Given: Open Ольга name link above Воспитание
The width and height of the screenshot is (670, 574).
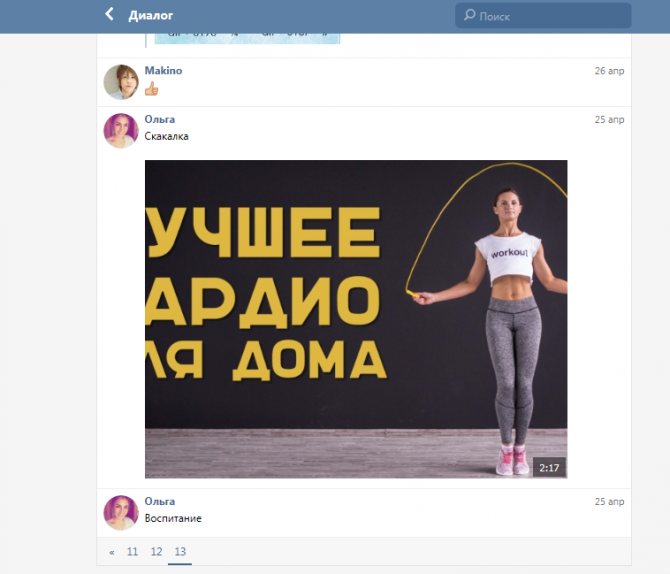Looking at the screenshot, I should point(159,501).
